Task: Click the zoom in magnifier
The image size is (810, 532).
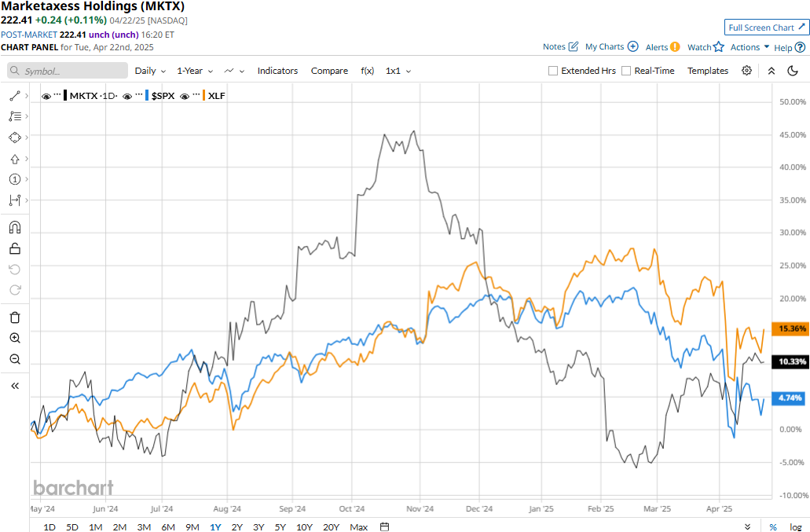Action: click(14, 338)
